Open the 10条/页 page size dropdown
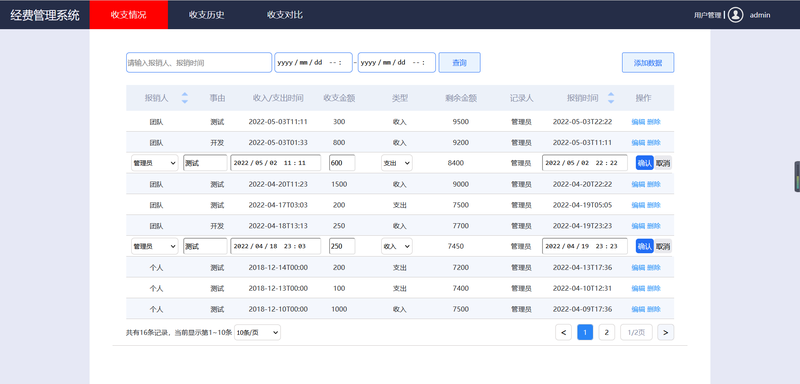The image size is (800, 384). [257, 332]
